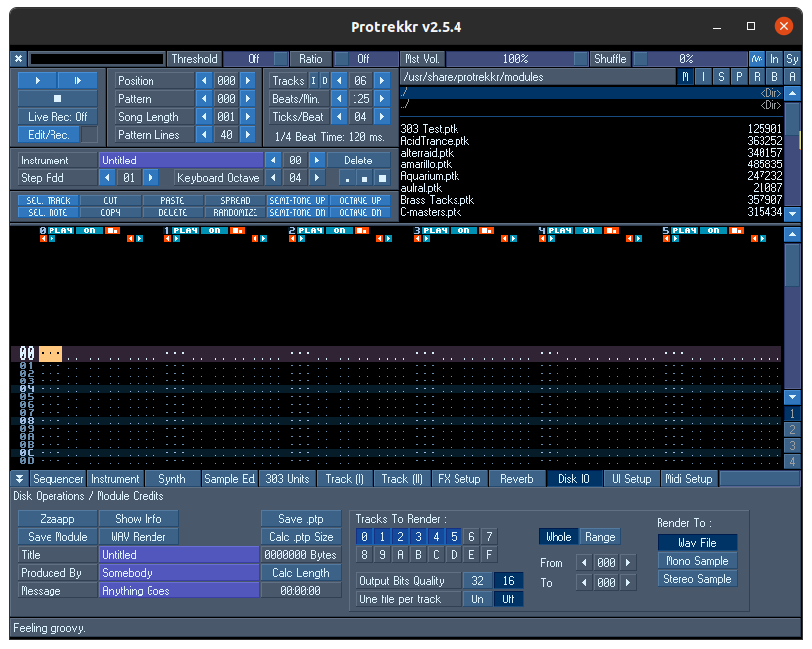The width and height of the screenshot is (812, 649).
Task: Select the I file-type filter button
Action: 703,77
